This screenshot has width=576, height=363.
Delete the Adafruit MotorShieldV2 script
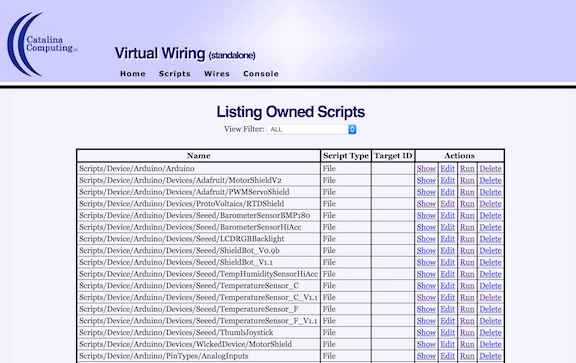tap(490, 180)
